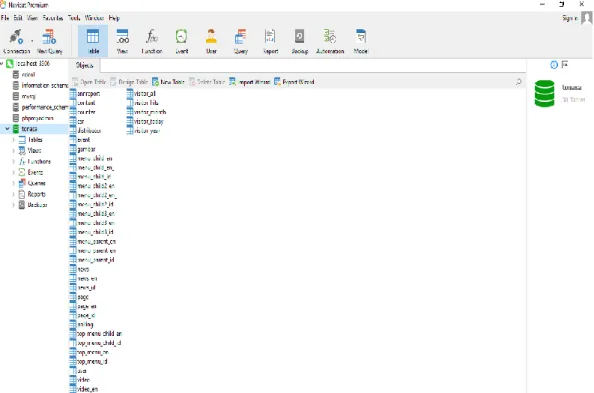Click the Open Table button
Viewport: 594px width, 393px height.
[x=89, y=81]
